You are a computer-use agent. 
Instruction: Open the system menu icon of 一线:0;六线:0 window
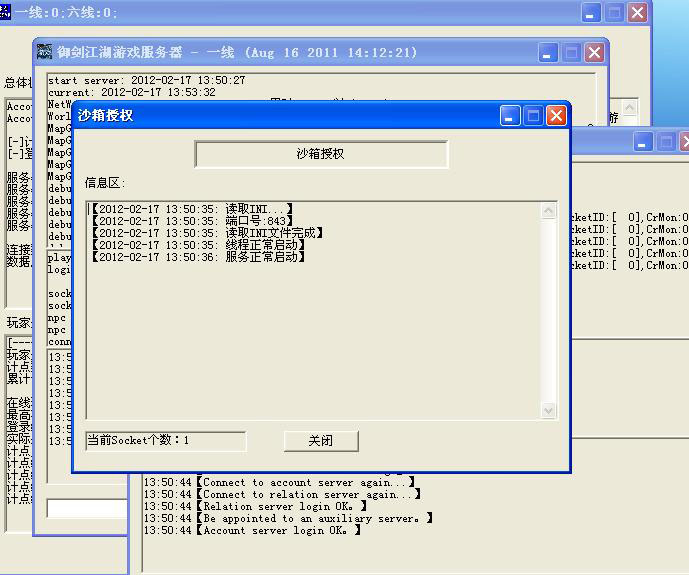point(5,12)
